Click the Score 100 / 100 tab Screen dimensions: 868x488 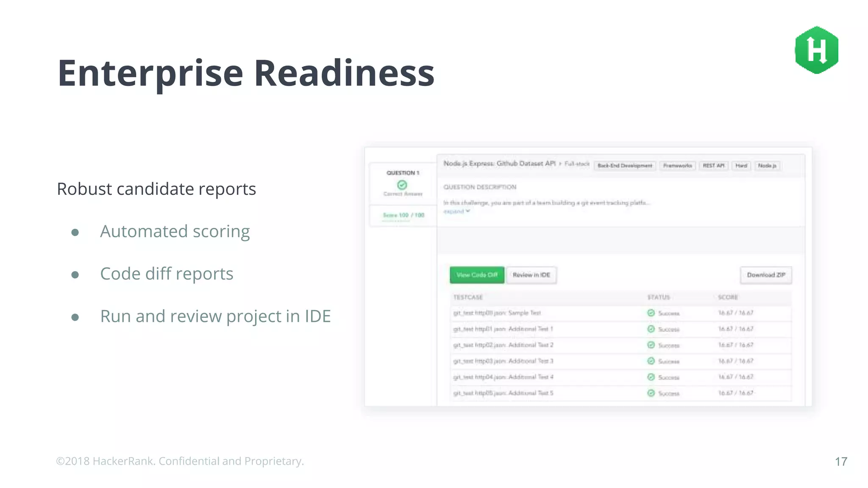[x=403, y=215]
